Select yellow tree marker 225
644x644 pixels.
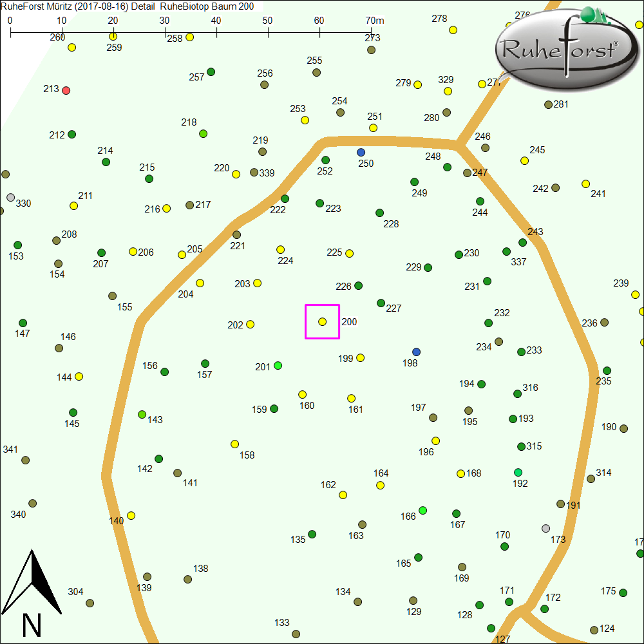[x=349, y=253]
